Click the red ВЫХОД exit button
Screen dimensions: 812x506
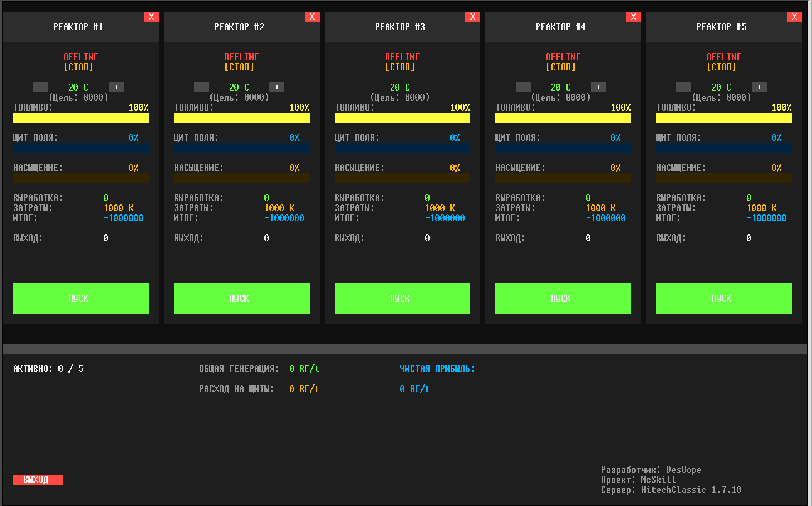(x=38, y=480)
